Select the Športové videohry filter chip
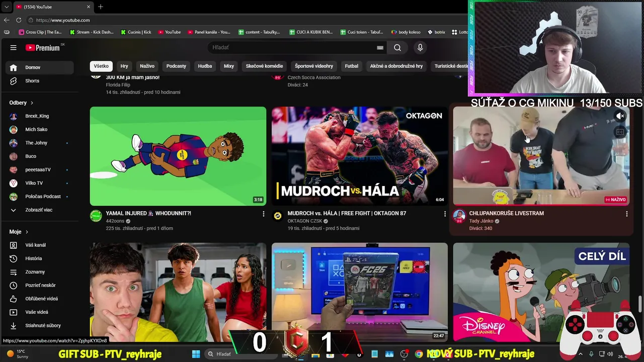Image resolution: width=644 pixels, height=362 pixels. pyautogui.click(x=314, y=66)
